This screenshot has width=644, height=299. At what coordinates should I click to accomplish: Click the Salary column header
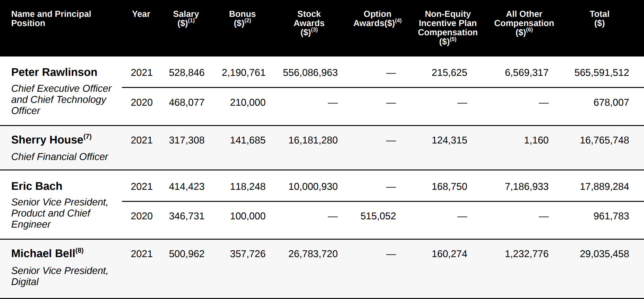[x=186, y=18]
